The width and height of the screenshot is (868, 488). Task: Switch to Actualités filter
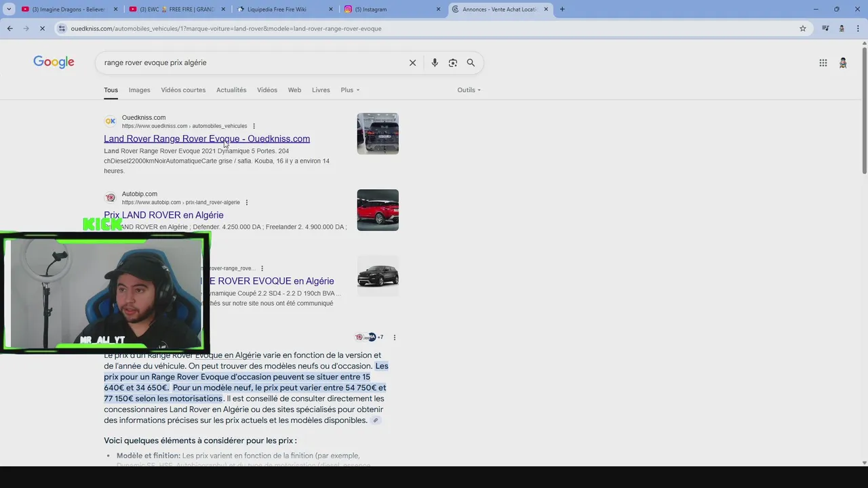(x=231, y=90)
